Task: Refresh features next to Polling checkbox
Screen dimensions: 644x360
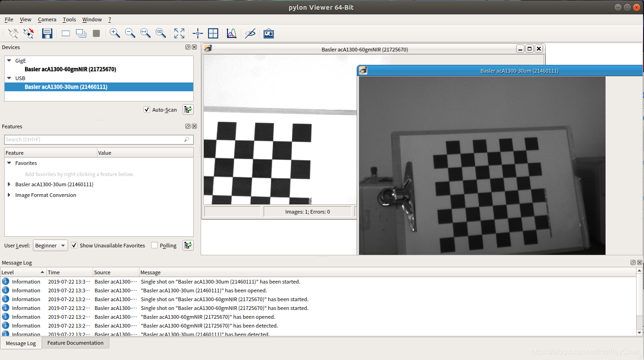Action: pos(188,245)
